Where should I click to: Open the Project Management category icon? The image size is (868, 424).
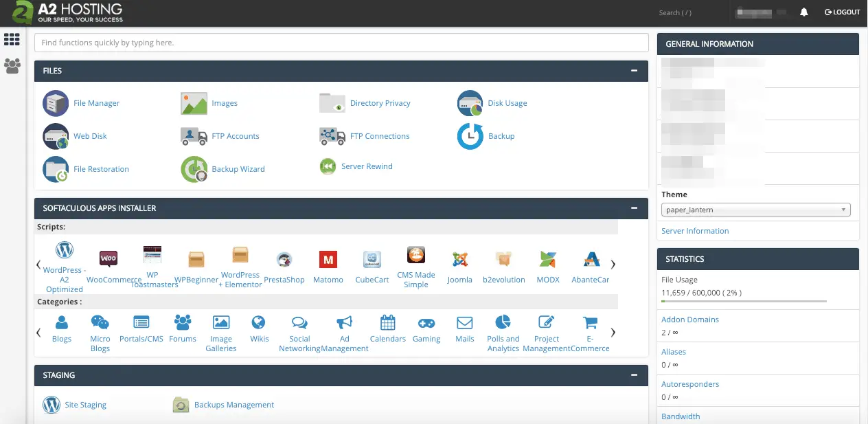(547, 322)
